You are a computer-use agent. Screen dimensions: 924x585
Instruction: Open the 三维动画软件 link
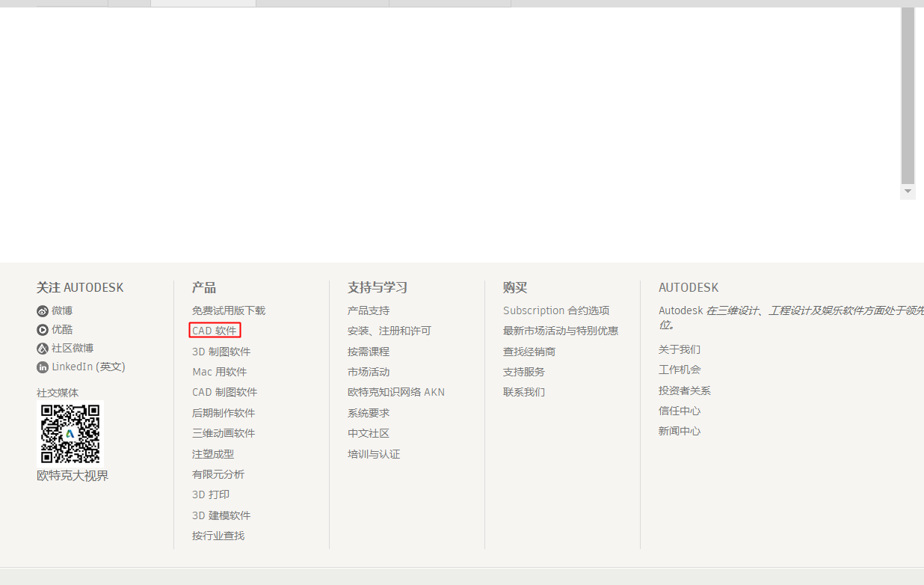point(224,433)
